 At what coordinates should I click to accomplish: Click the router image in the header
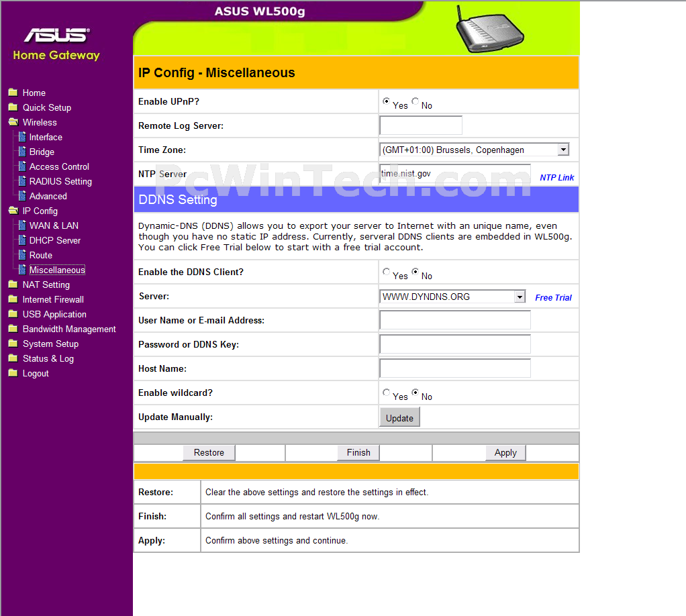pos(489,30)
